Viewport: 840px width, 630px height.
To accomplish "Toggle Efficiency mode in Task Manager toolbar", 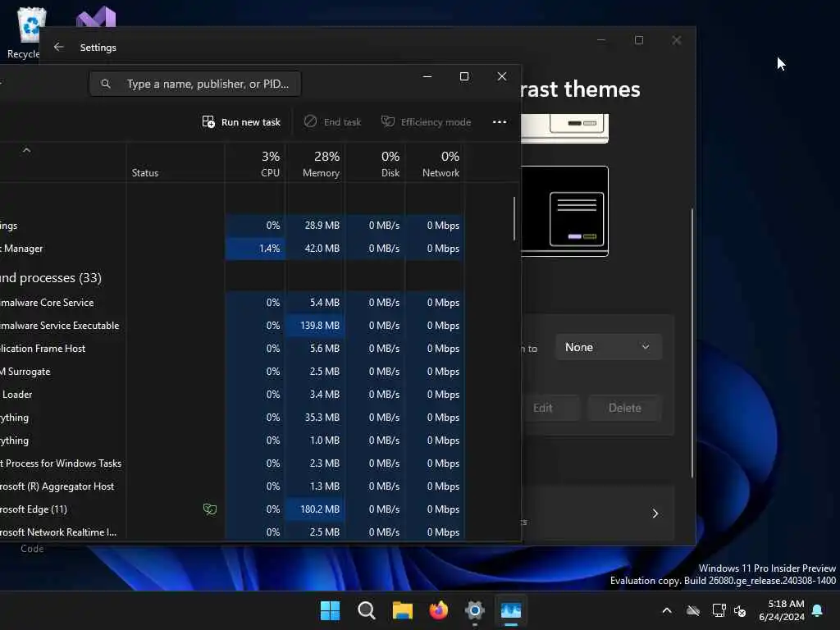I will (x=426, y=122).
